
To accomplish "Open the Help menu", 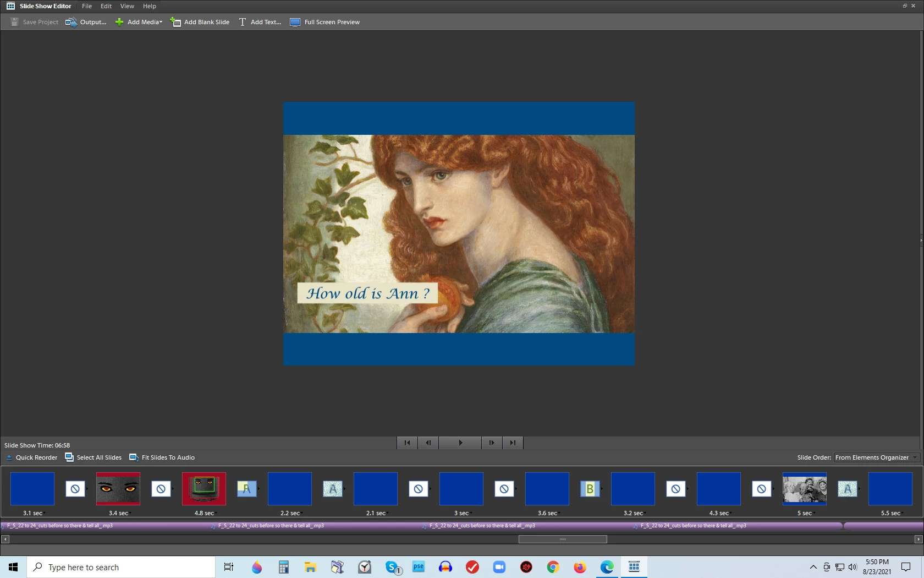I will [150, 6].
